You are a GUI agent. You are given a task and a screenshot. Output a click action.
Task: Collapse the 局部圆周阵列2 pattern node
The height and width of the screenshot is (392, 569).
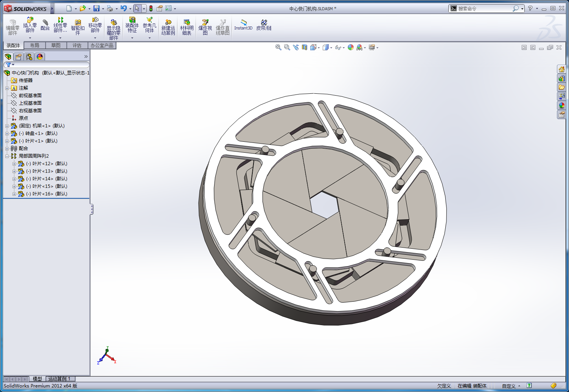click(7, 156)
